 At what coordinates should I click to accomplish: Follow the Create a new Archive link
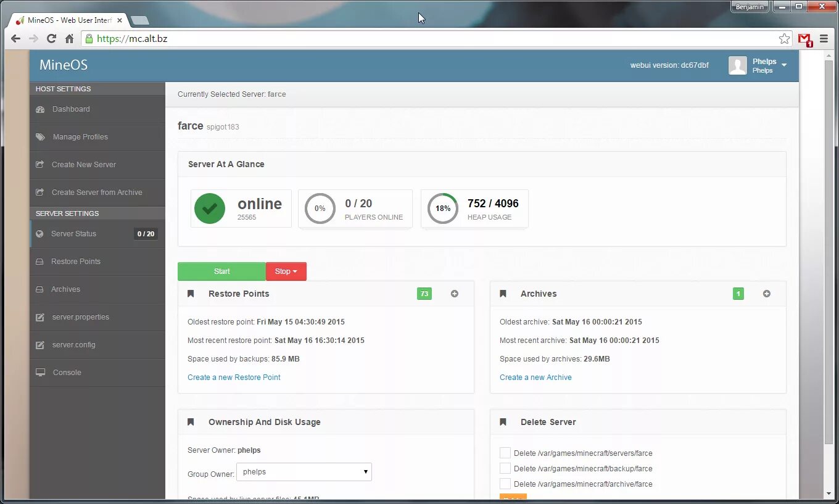535,378
